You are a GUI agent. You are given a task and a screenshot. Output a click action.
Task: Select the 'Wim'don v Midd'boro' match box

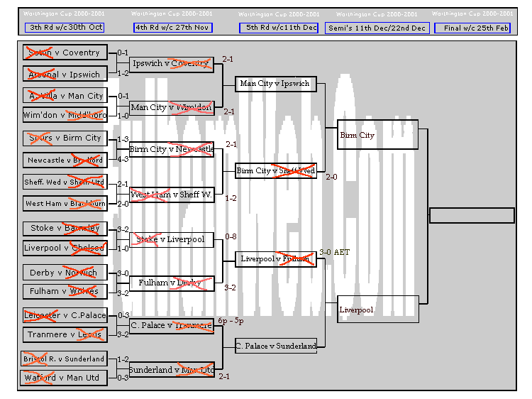(x=65, y=115)
